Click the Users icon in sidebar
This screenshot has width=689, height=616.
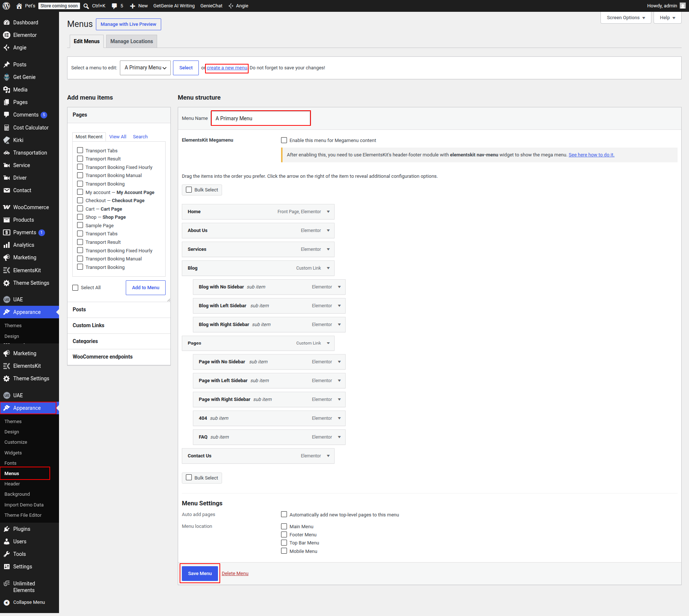tap(7, 541)
